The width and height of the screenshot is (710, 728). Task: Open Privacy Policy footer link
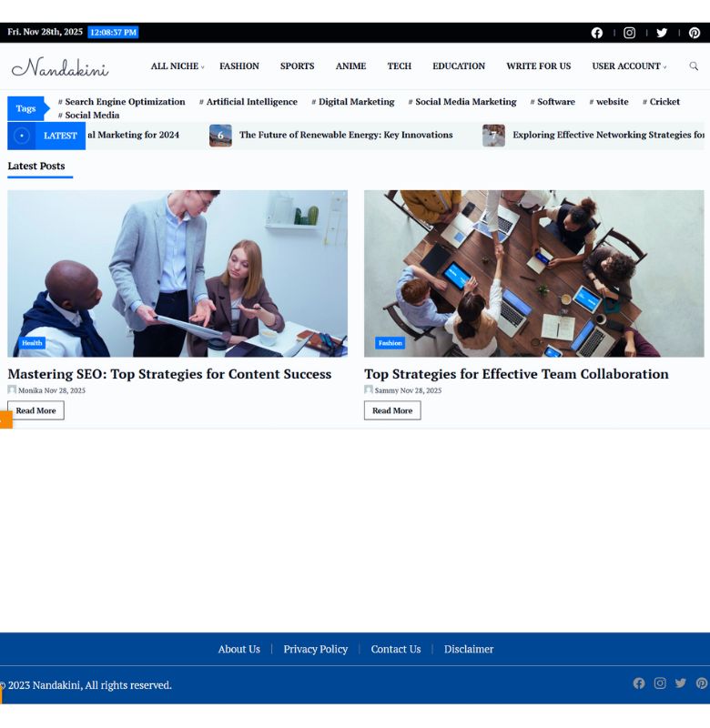(316, 649)
